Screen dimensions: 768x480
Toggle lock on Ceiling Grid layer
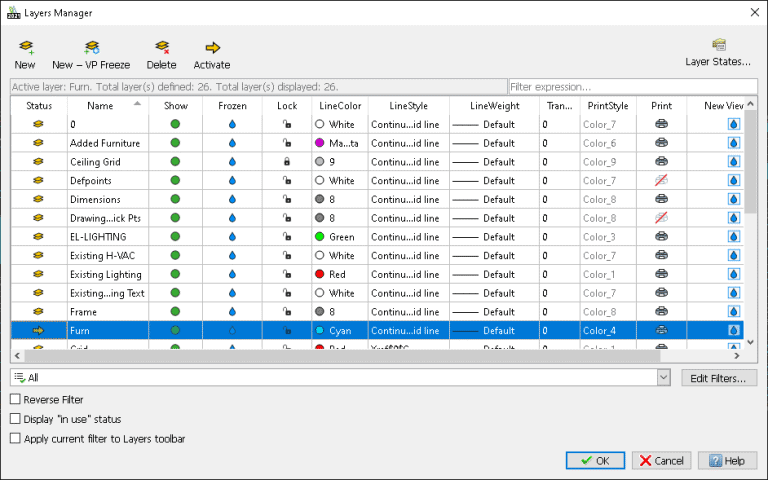coord(287,162)
